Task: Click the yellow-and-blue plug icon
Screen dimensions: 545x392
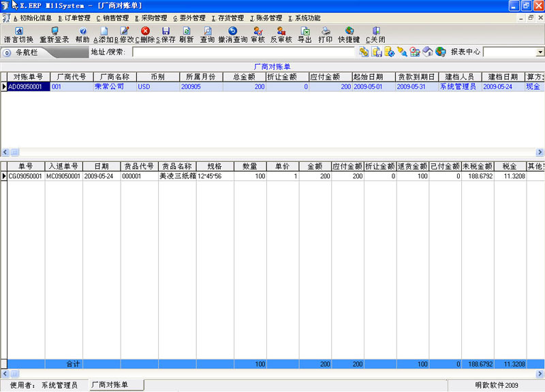Action: click(x=402, y=52)
